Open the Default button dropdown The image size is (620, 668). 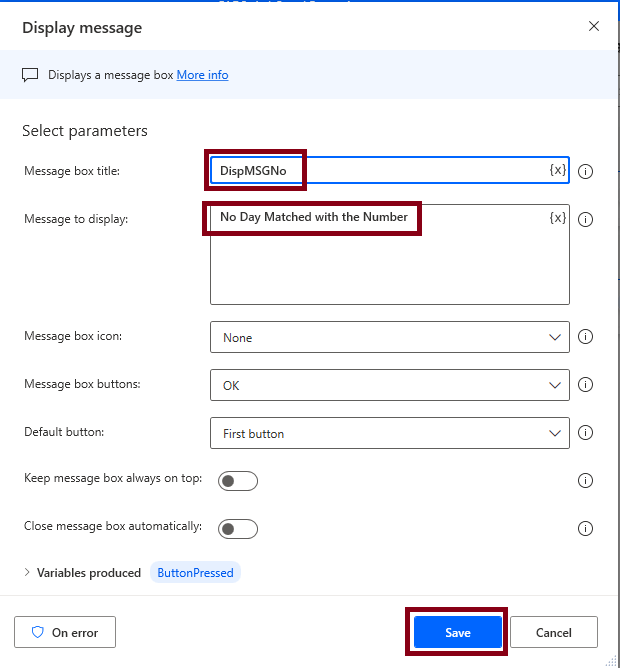(x=389, y=433)
